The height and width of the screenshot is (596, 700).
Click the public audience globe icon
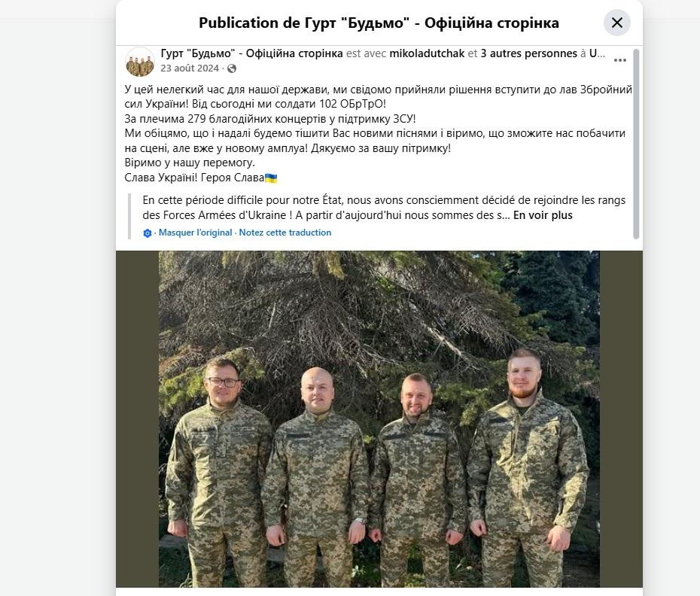[232, 68]
